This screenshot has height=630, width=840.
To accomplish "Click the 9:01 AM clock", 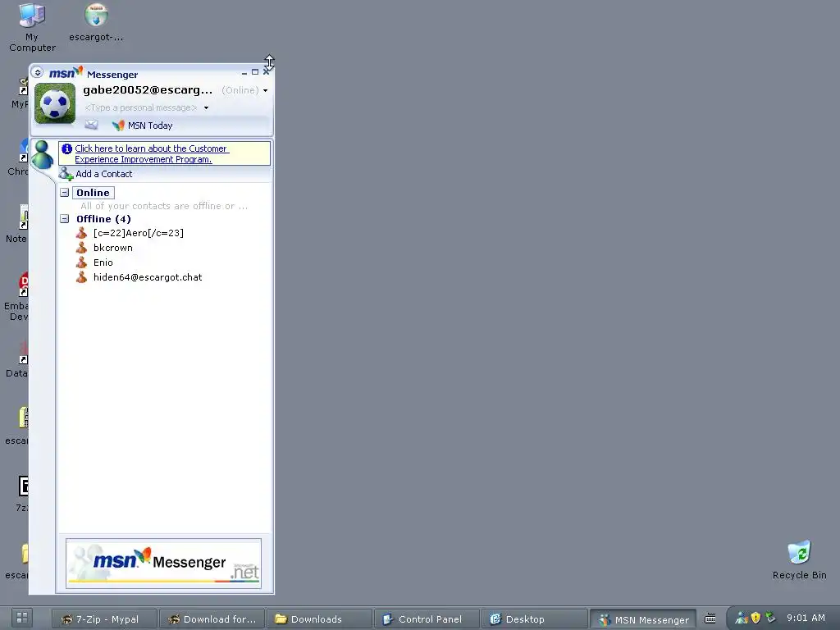I will 806,618.
